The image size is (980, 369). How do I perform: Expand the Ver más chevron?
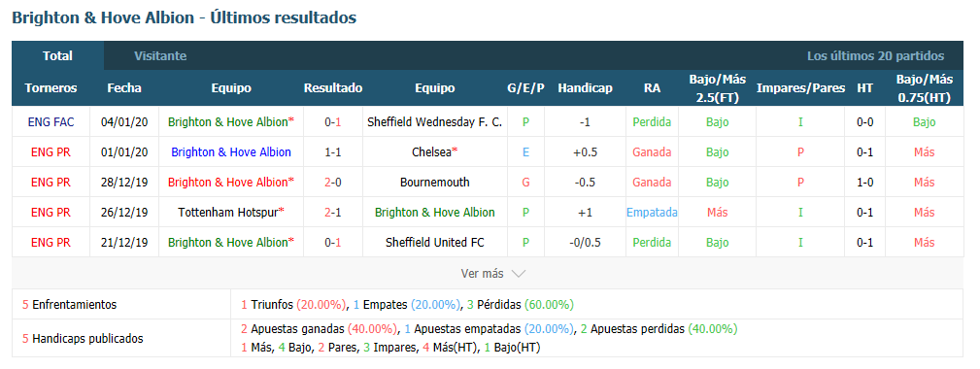[x=518, y=274]
